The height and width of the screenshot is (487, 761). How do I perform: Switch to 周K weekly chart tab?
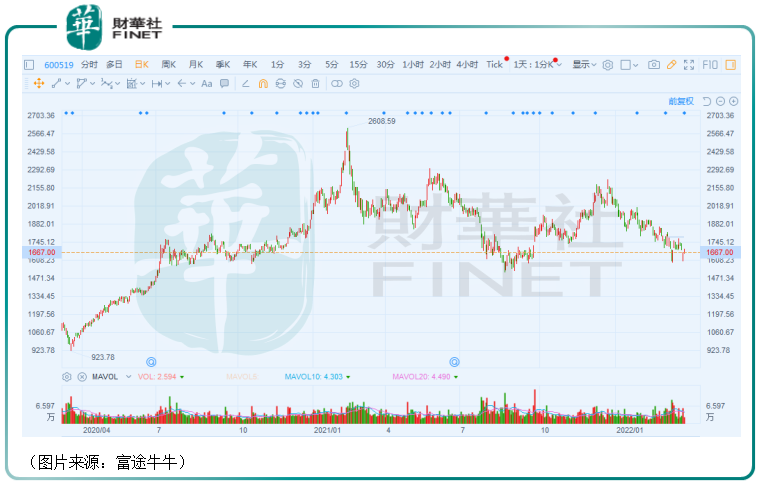coord(168,65)
